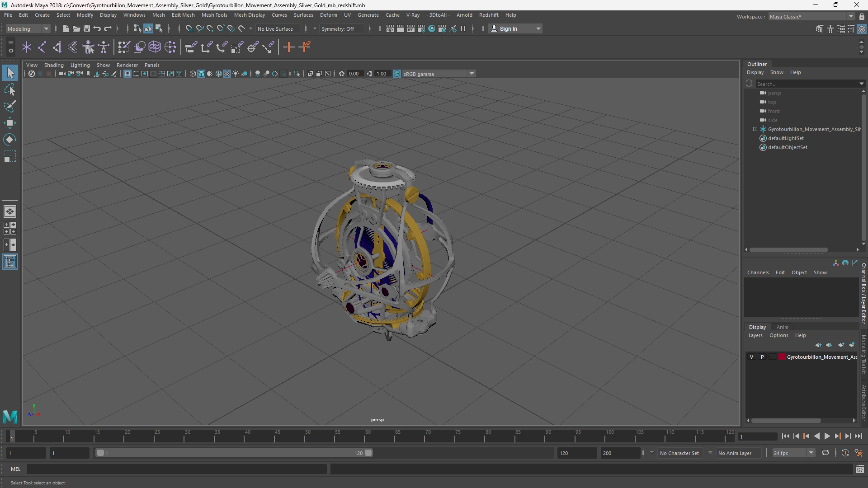Click the Outliner horizontal scrollbar
This screenshot has width=868, height=488.
[x=788, y=250]
